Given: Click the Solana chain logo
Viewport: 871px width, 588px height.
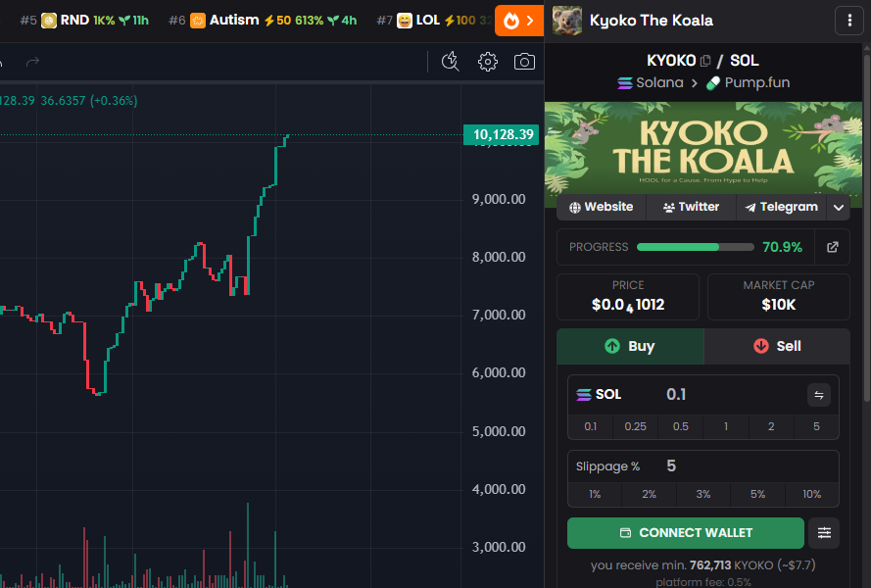Looking at the screenshot, I should point(625,83).
